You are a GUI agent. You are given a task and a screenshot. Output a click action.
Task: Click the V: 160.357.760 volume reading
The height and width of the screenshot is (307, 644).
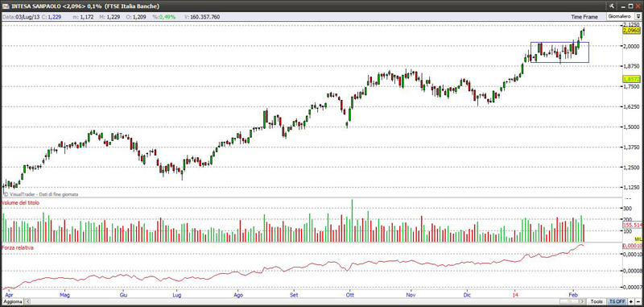pos(202,17)
